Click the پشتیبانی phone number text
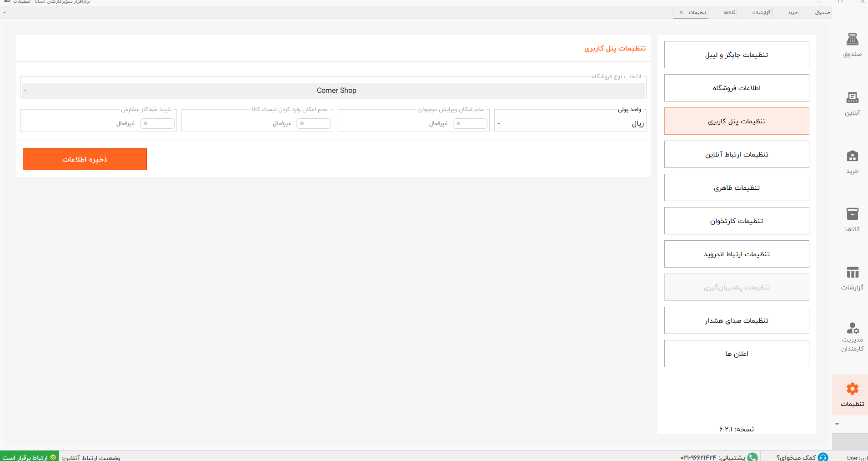The image size is (868, 461). coord(712,457)
